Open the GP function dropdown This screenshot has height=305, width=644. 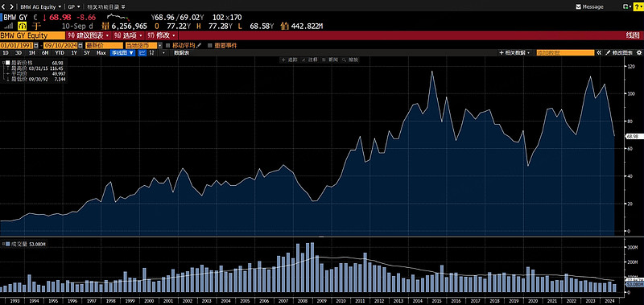[74, 6]
